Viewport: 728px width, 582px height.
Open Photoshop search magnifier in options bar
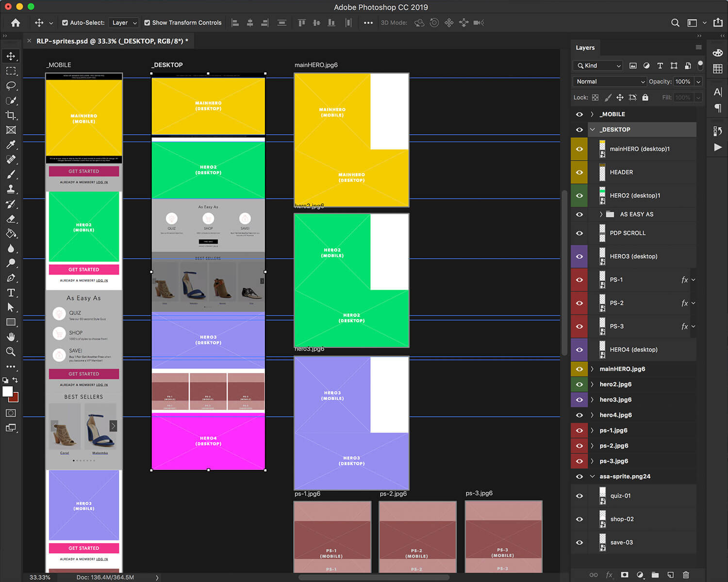tap(675, 23)
